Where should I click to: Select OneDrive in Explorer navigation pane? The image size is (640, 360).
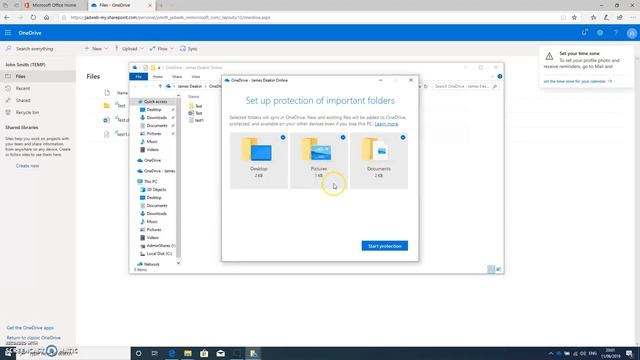[152, 160]
